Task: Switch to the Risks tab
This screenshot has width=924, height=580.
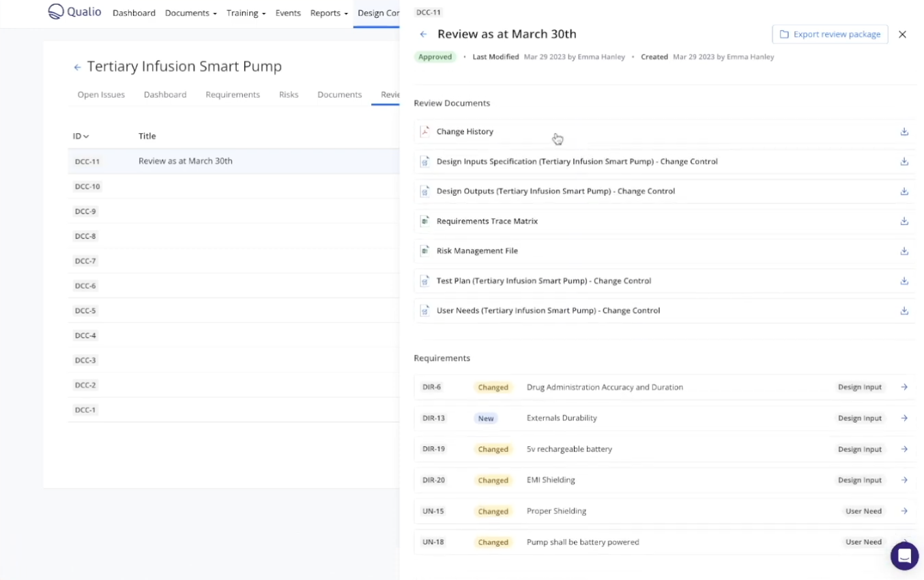Action: (289, 95)
